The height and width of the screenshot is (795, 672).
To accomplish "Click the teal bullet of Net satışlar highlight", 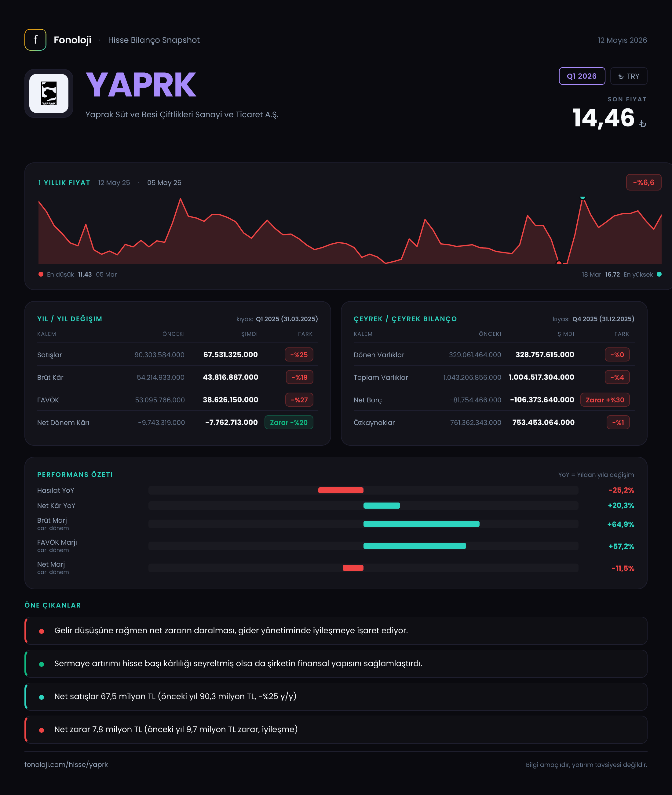I will tap(42, 697).
